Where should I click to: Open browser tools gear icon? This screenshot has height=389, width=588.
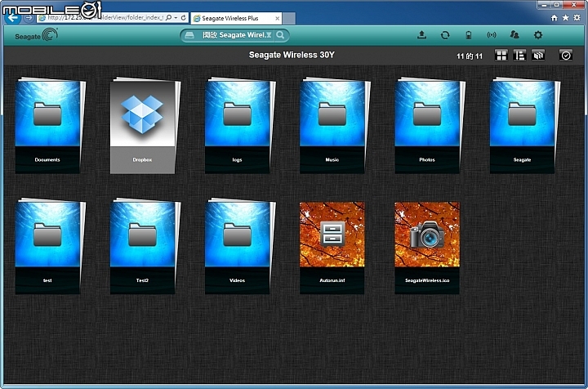point(577,18)
